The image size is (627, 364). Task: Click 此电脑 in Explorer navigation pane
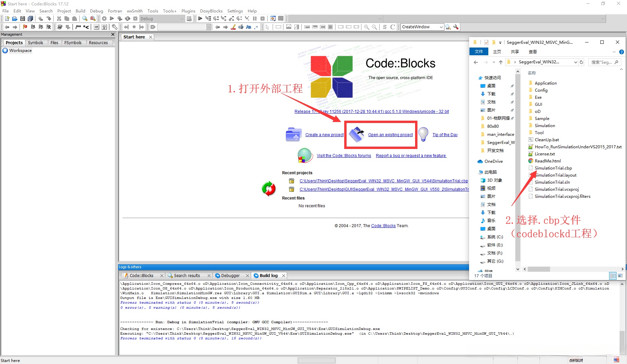(490, 172)
